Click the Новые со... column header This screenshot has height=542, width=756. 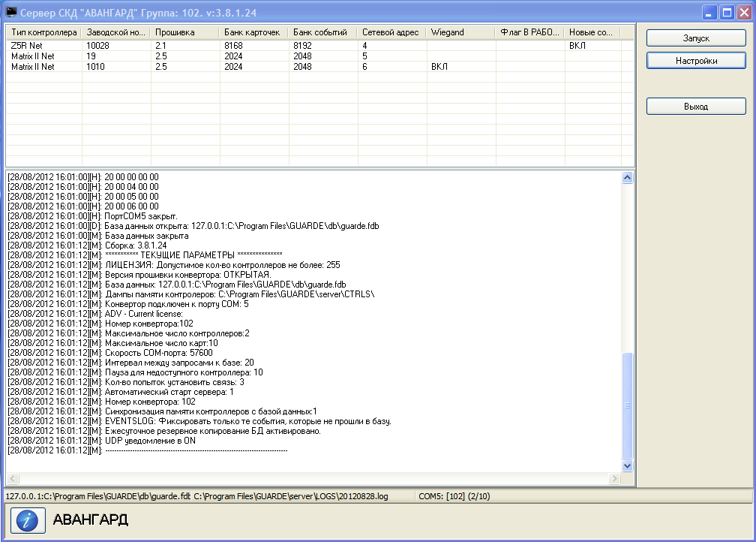coord(592,32)
